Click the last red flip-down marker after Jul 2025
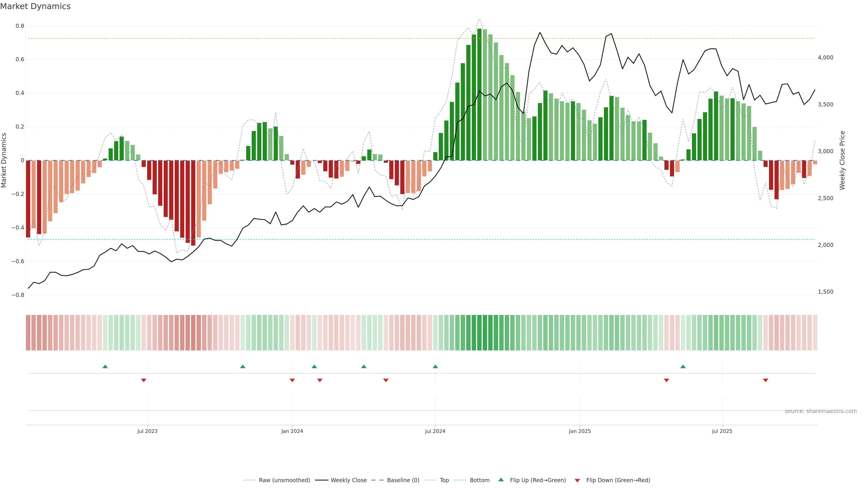 (x=766, y=380)
